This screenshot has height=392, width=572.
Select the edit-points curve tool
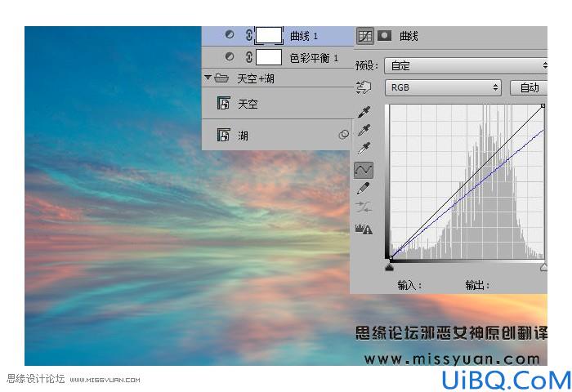[364, 170]
